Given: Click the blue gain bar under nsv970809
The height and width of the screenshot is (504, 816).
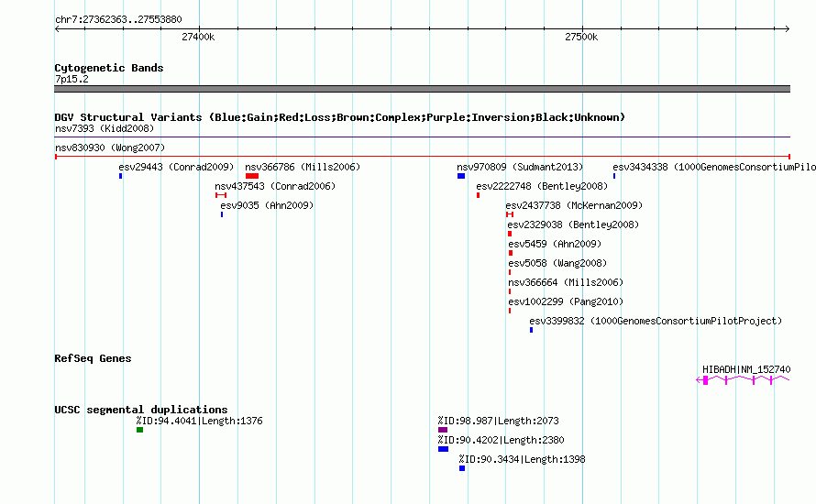Looking at the screenshot, I should [461, 176].
